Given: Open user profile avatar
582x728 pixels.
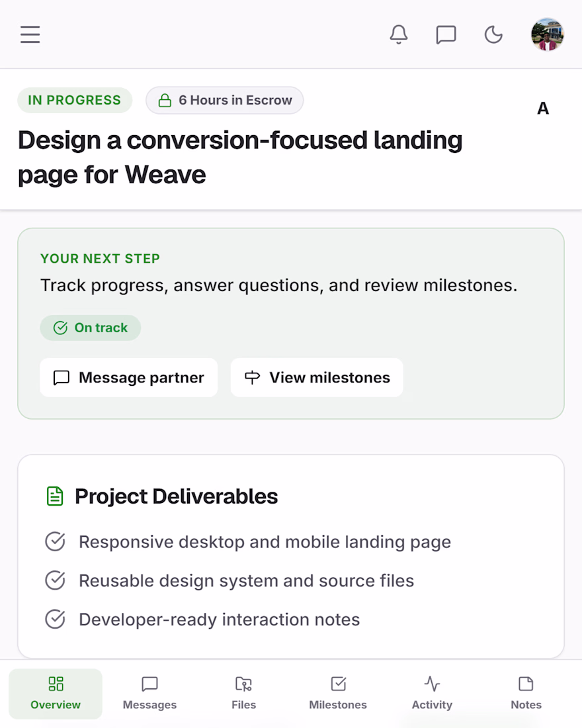Looking at the screenshot, I should pos(547,34).
